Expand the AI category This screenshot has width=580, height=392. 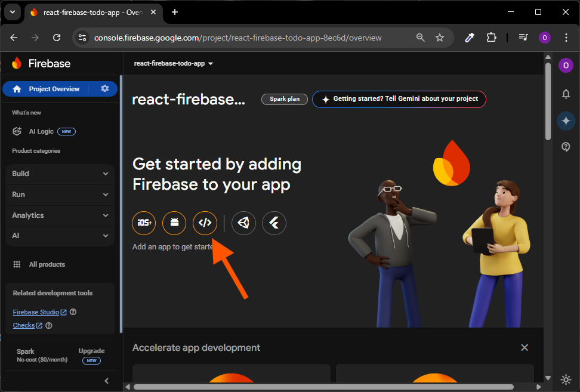(60, 236)
